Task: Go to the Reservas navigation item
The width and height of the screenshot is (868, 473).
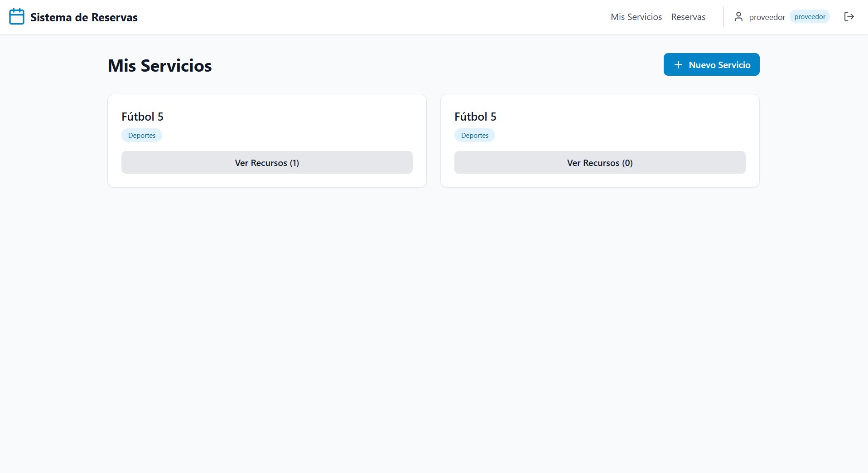Action: [x=688, y=17]
